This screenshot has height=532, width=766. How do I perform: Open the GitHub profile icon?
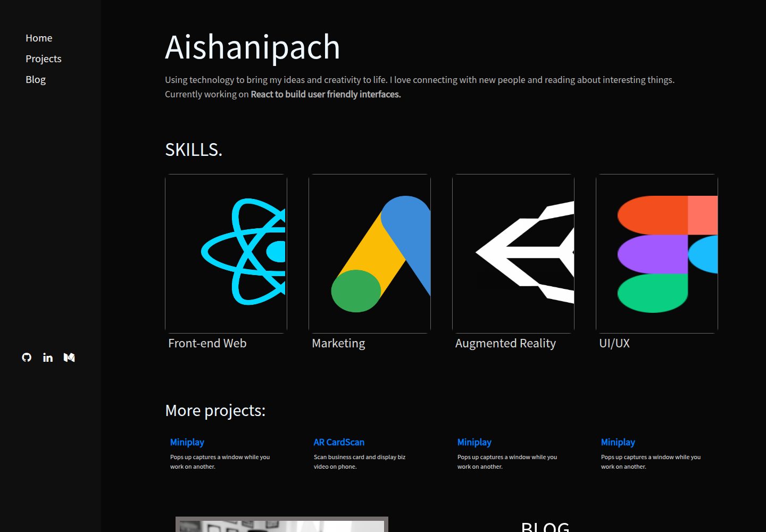pyautogui.click(x=27, y=358)
